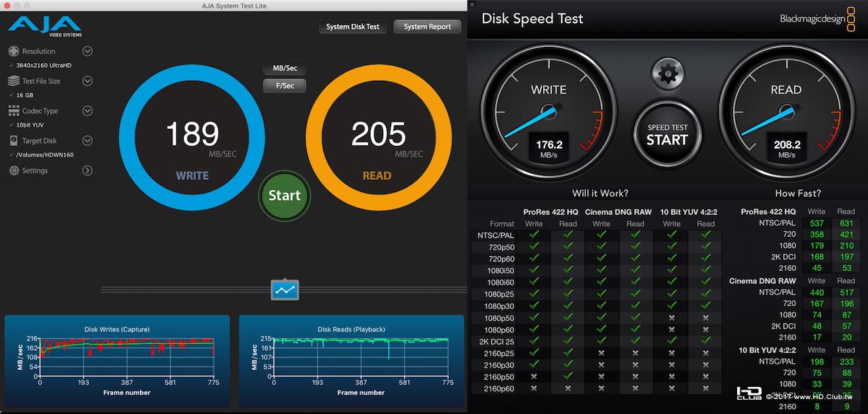Click the 10 Bit YUV 4:2:2 column header
Image resolution: width=868 pixels, height=414 pixels.
[x=689, y=212]
